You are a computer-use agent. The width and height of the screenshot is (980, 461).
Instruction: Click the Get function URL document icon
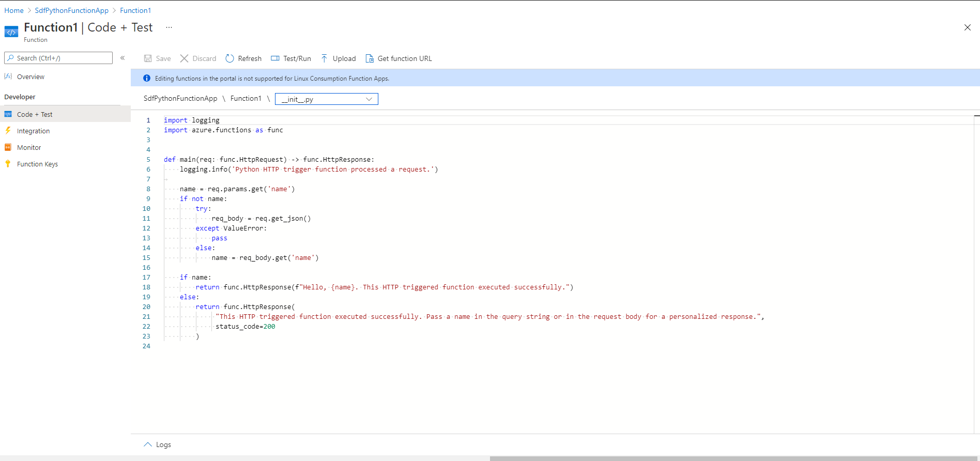(370, 58)
